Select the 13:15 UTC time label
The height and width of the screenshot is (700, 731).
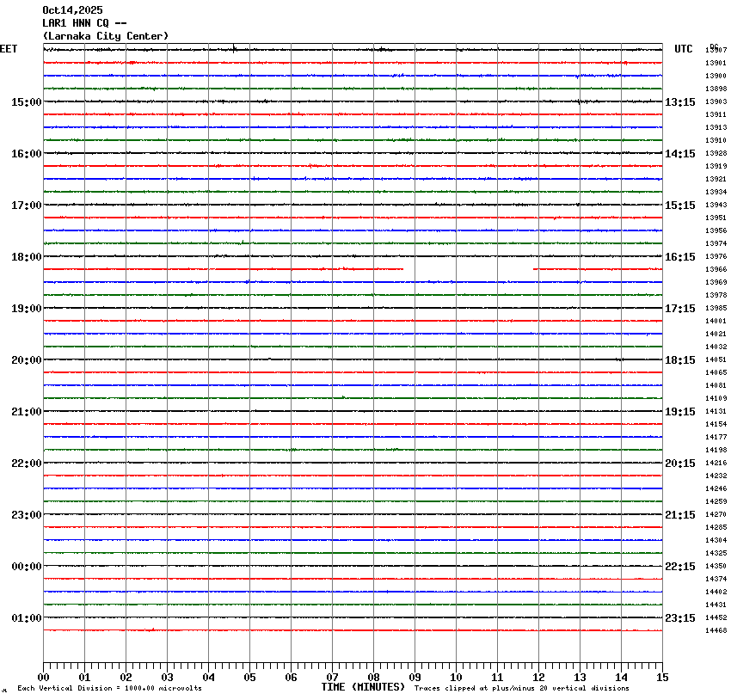click(679, 102)
